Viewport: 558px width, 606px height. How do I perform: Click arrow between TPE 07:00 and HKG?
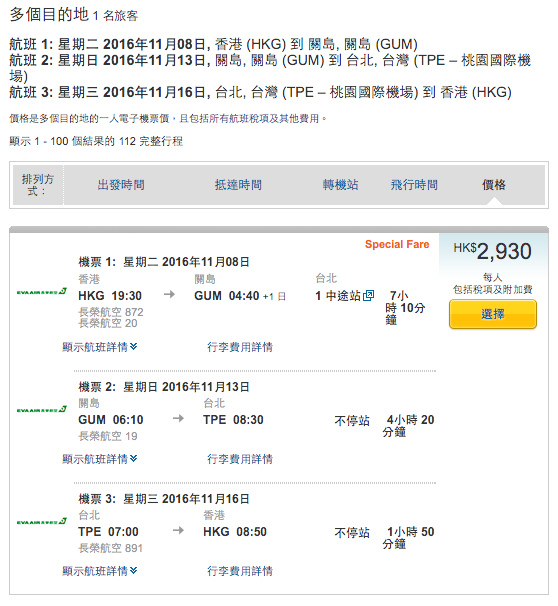tap(178, 530)
